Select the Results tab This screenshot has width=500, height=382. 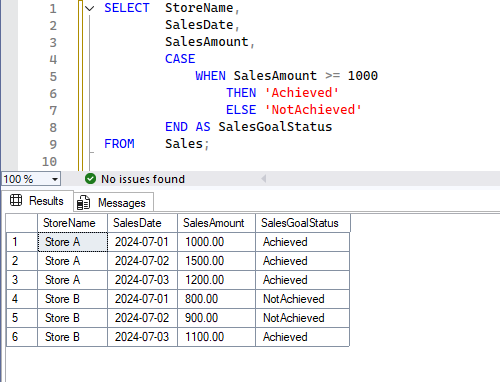(37, 201)
